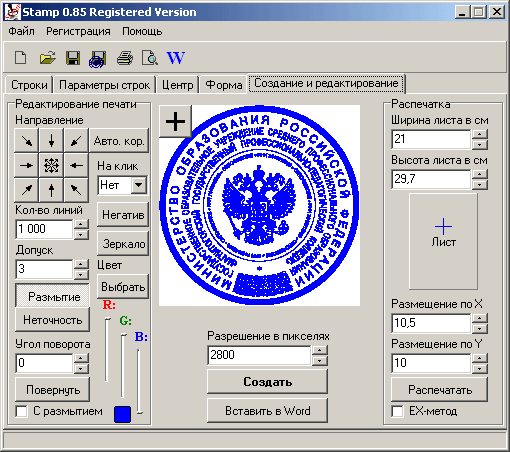Expand the На клик dropdown
This screenshot has width=510, height=452.
tap(139, 185)
